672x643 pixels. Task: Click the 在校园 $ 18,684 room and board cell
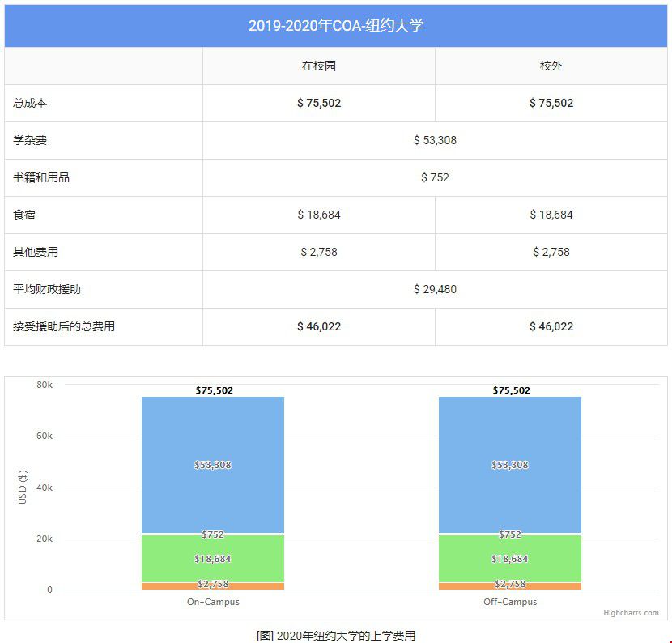pyautogui.click(x=319, y=215)
